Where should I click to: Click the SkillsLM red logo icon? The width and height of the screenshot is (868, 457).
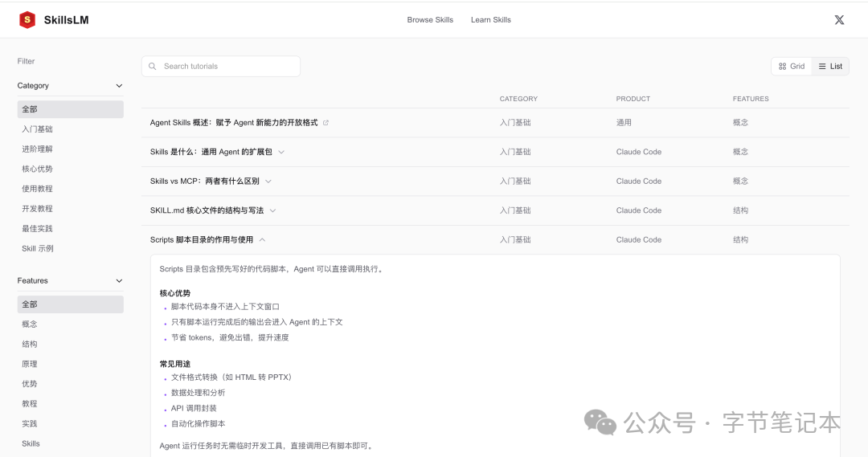pyautogui.click(x=27, y=20)
